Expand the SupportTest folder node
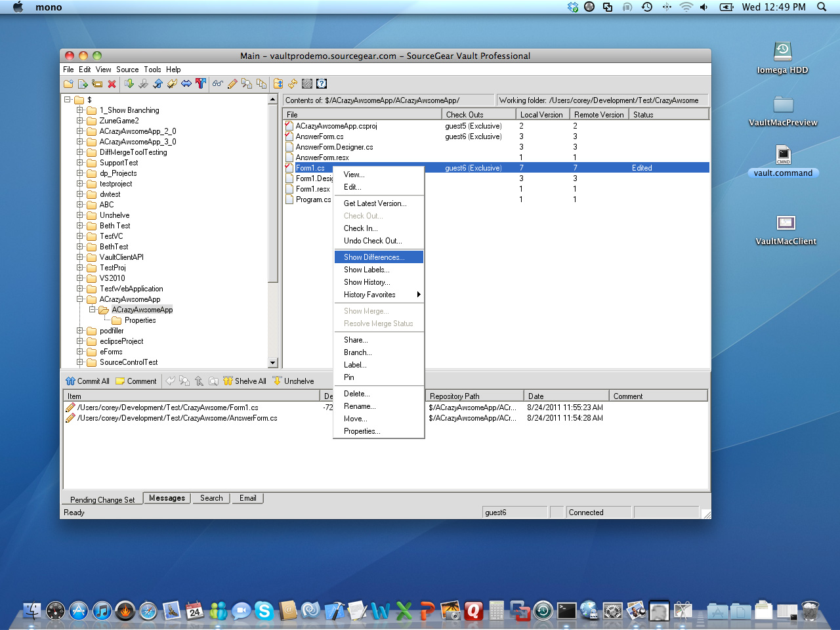 coord(80,163)
